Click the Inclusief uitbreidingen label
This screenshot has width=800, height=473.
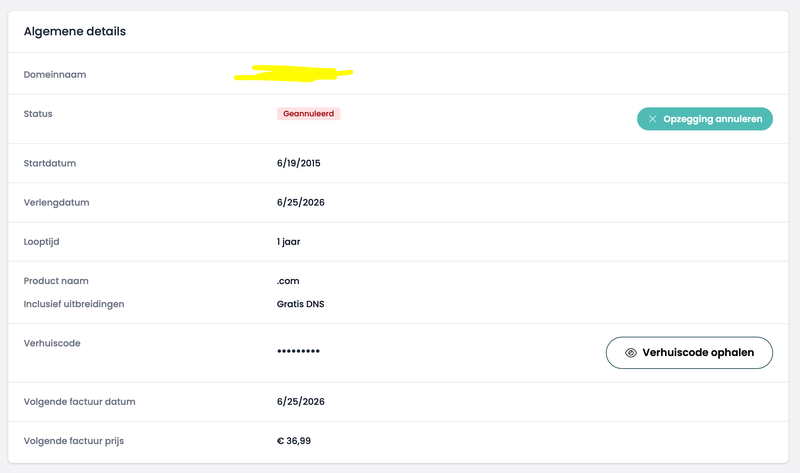pyautogui.click(x=75, y=304)
